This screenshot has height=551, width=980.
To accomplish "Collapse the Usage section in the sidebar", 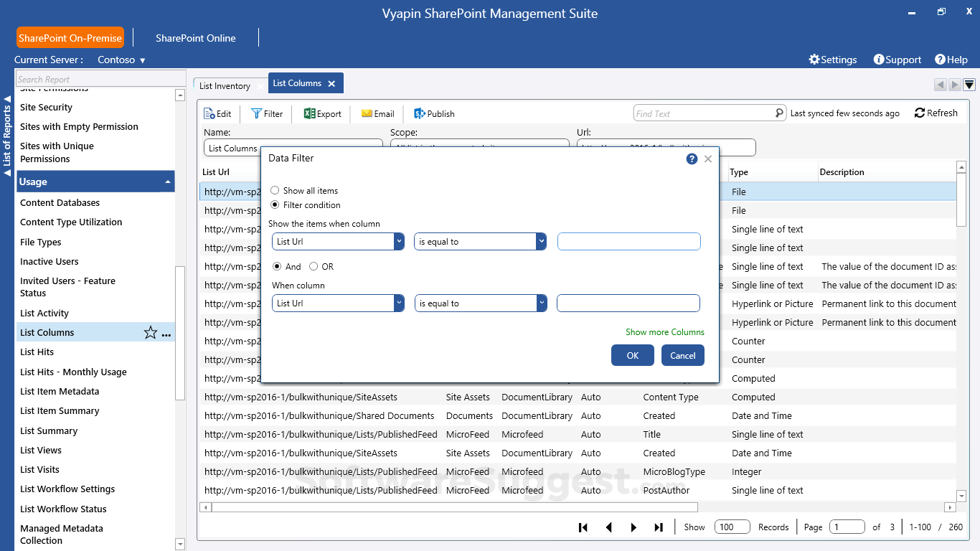I will click(166, 182).
